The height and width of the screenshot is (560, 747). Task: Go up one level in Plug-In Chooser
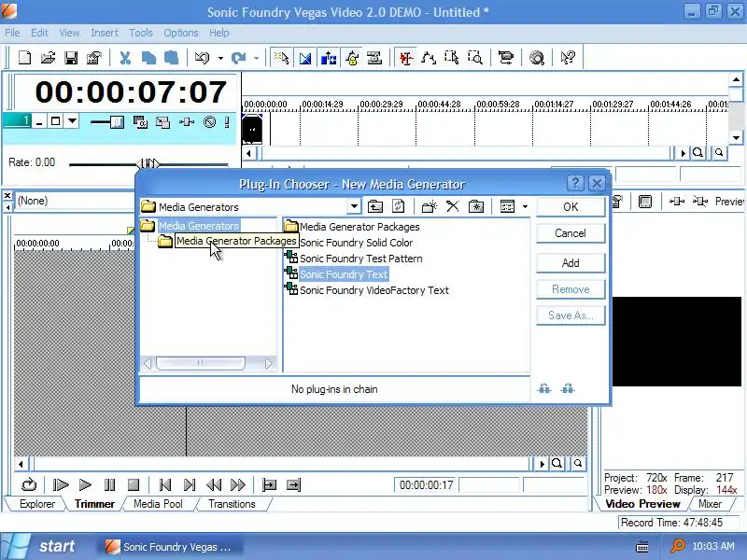pos(375,206)
